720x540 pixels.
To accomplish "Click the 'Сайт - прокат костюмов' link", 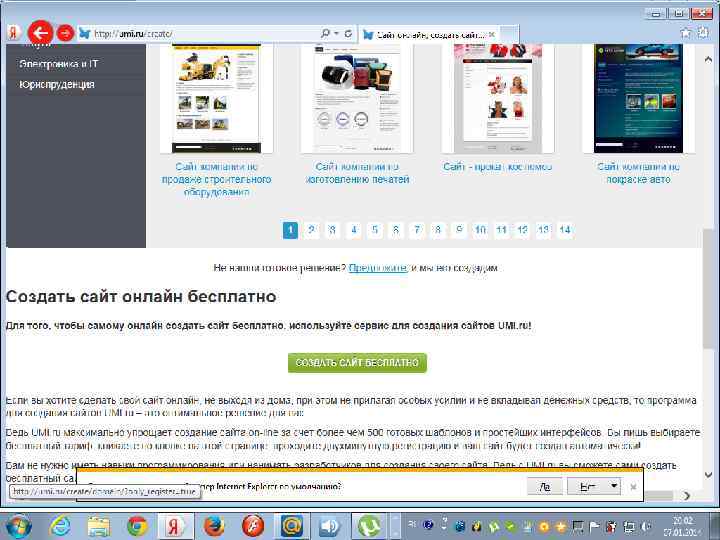I will click(x=498, y=167).
